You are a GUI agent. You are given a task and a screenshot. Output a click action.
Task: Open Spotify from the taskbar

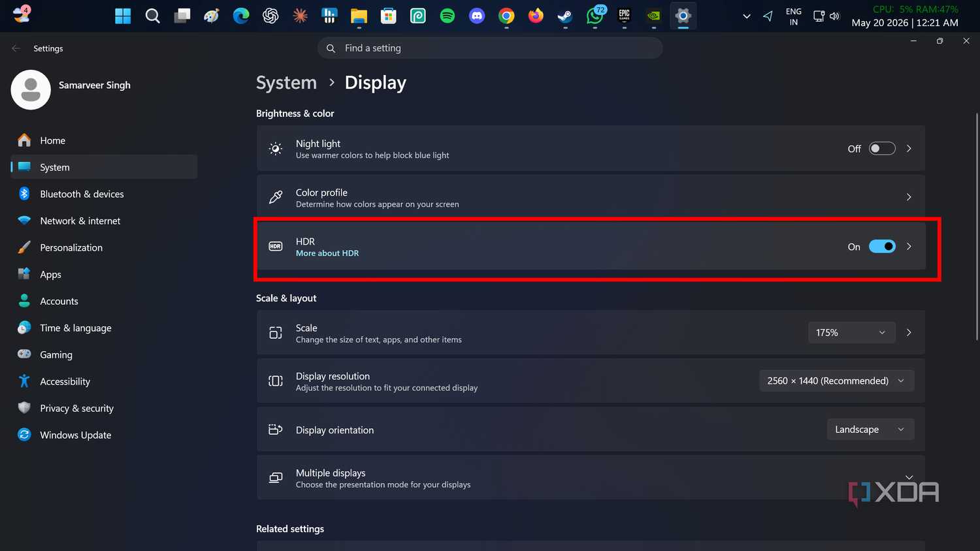448,16
